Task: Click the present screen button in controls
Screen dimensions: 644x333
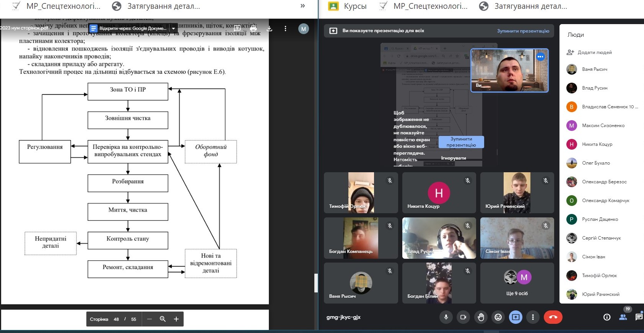Action: point(516,317)
